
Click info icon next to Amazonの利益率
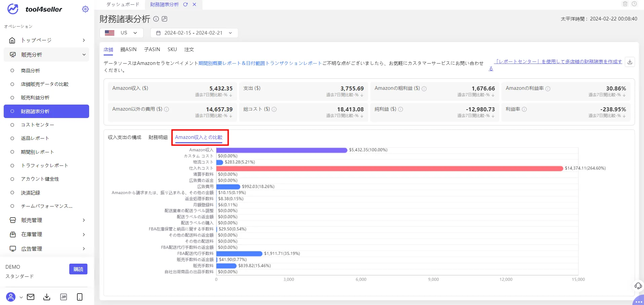(548, 89)
